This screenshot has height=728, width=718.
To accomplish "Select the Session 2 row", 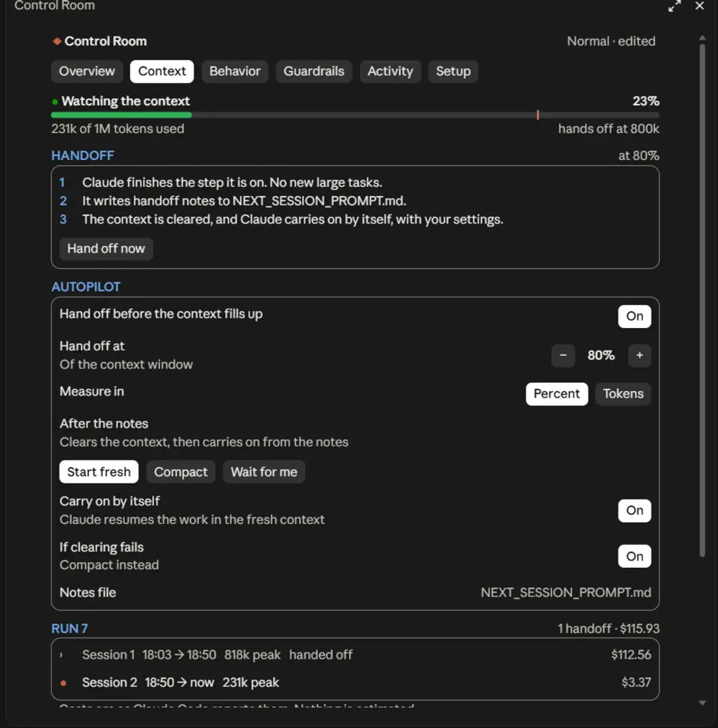I will [355, 683].
